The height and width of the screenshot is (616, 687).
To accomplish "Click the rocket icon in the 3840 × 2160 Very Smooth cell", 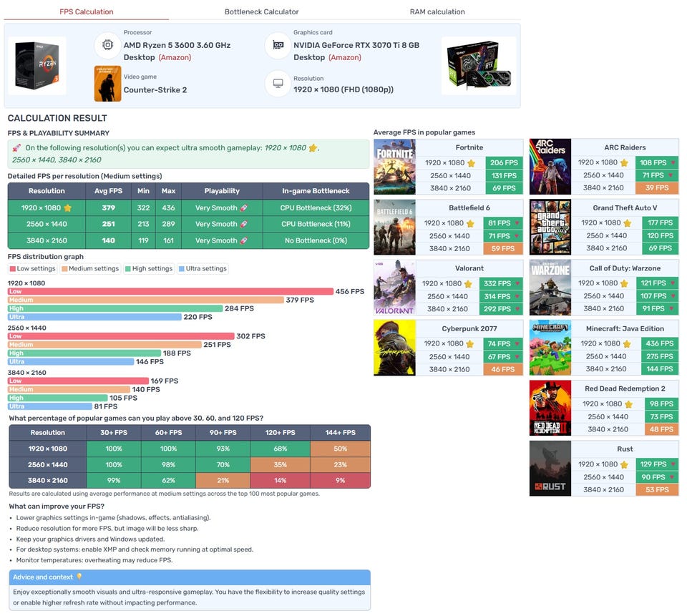I will [x=244, y=240].
